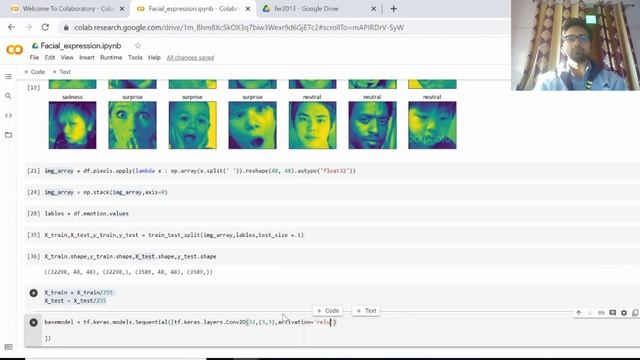Add a code cell from top toolbar

[34, 72]
